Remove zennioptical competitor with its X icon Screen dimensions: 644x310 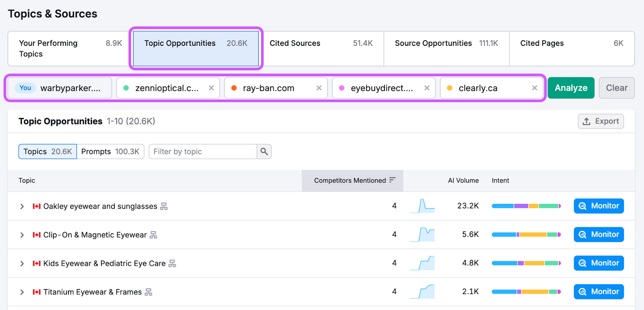(x=211, y=88)
